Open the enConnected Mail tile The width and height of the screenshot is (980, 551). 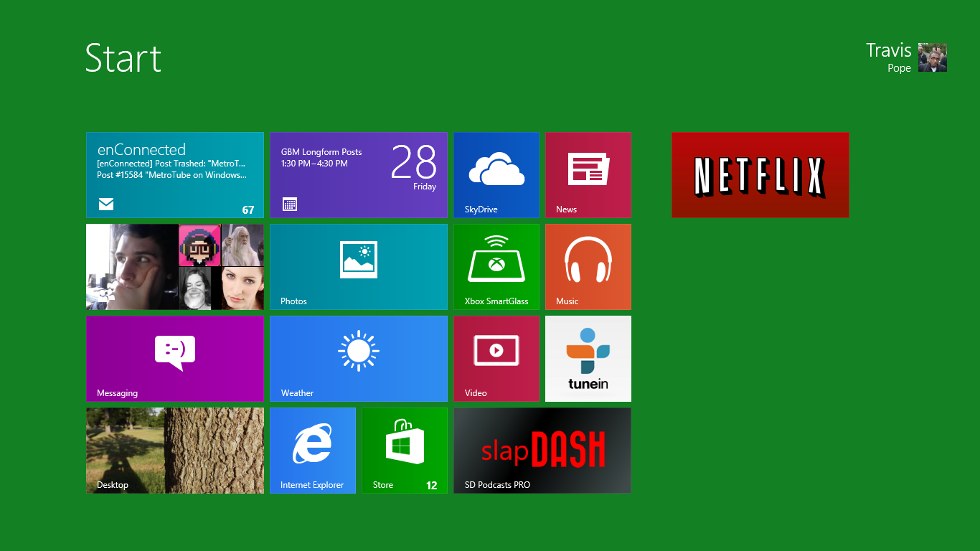175,175
